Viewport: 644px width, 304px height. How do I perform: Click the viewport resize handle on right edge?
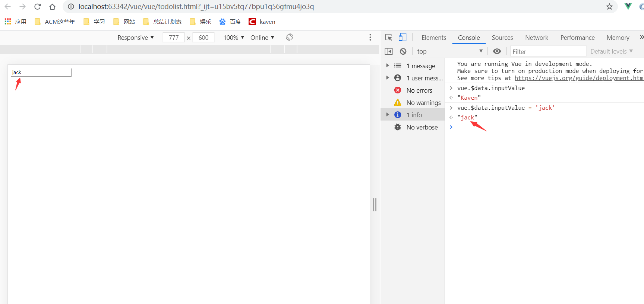375,205
